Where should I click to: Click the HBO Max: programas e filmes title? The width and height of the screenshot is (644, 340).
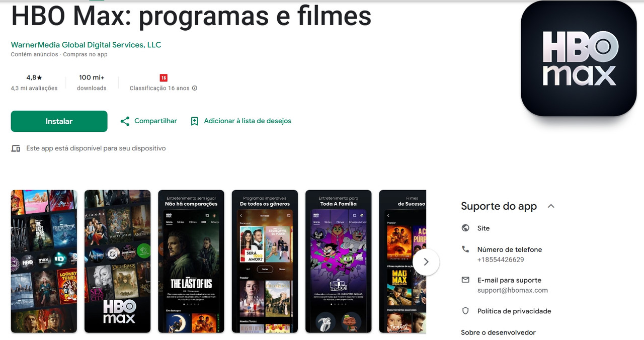tap(191, 16)
